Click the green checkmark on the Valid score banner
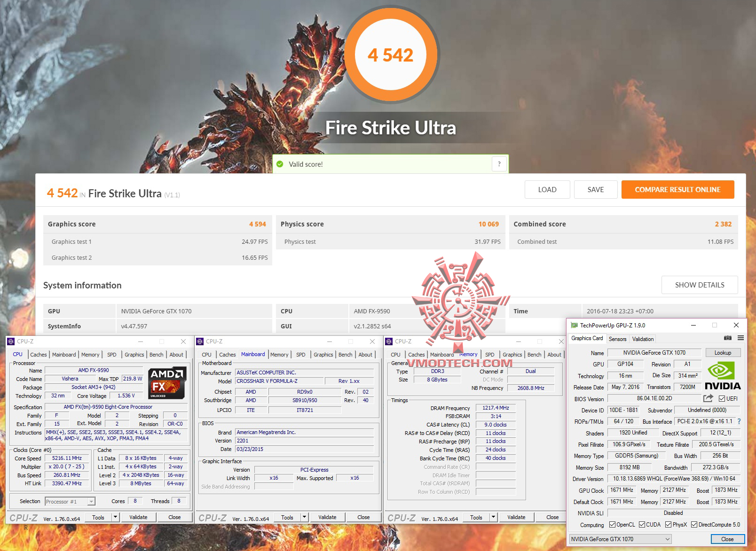The image size is (756, 551). click(x=281, y=164)
